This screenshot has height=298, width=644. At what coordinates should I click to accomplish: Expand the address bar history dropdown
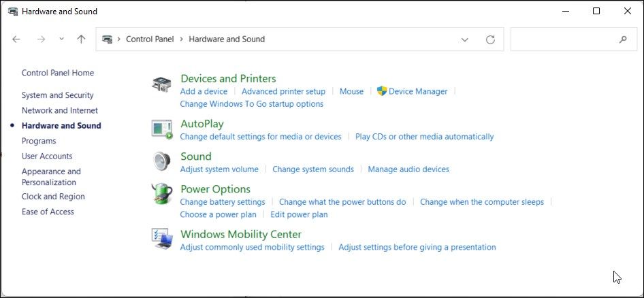point(464,39)
